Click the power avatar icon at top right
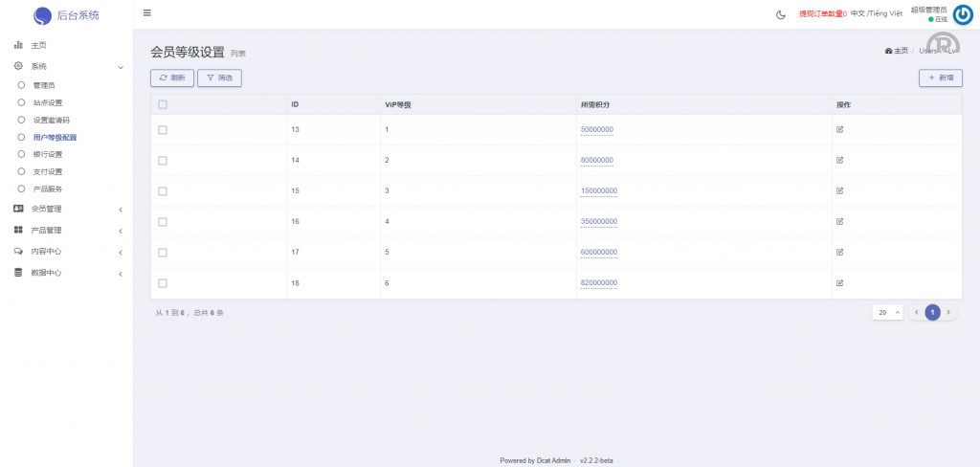Screen dimensions: 980x467 [x=962, y=14]
